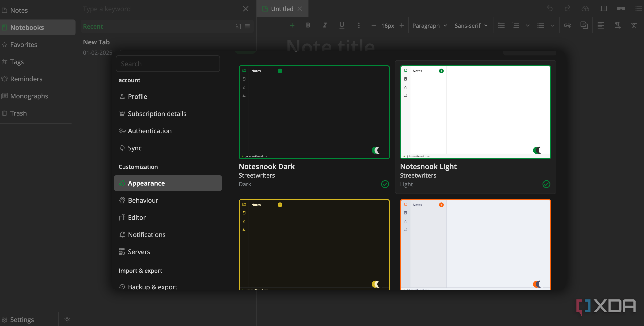Image resolution: width=644 pixels, height=326 pixels.
Task: Click the text direction paragraph icon
Action: click(617, 25)
